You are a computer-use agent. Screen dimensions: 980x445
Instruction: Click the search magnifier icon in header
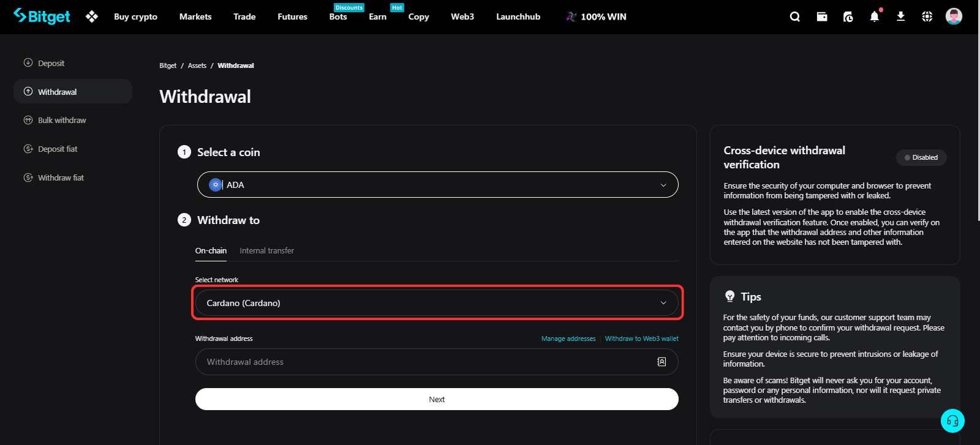click(795, 17)
